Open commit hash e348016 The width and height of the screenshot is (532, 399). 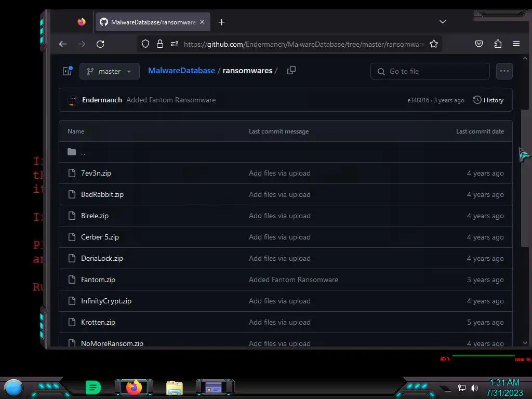coord(418,100)
